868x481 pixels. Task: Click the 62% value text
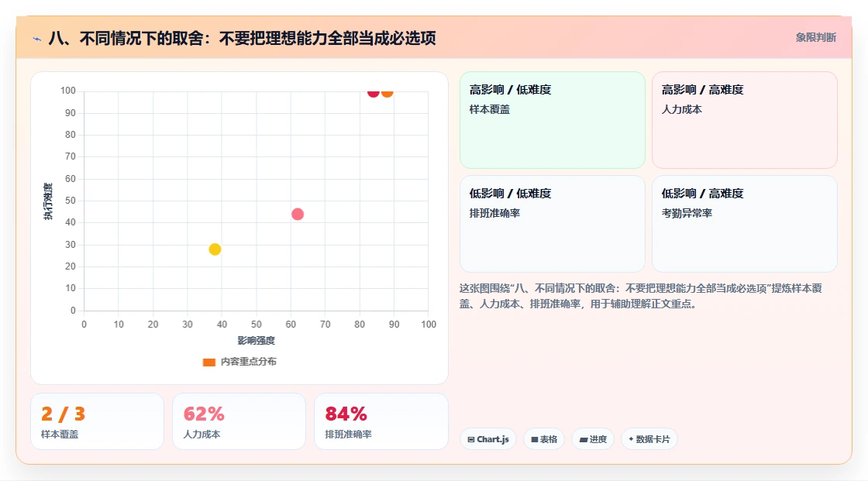[x=204, y=414]
